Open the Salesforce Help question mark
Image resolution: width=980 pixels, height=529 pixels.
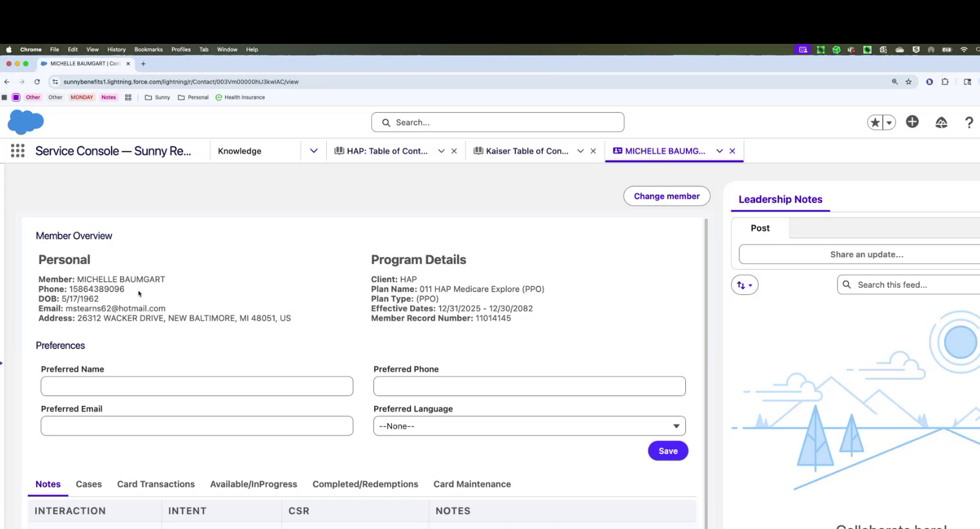pyautogui.click(x=968, y=123)
